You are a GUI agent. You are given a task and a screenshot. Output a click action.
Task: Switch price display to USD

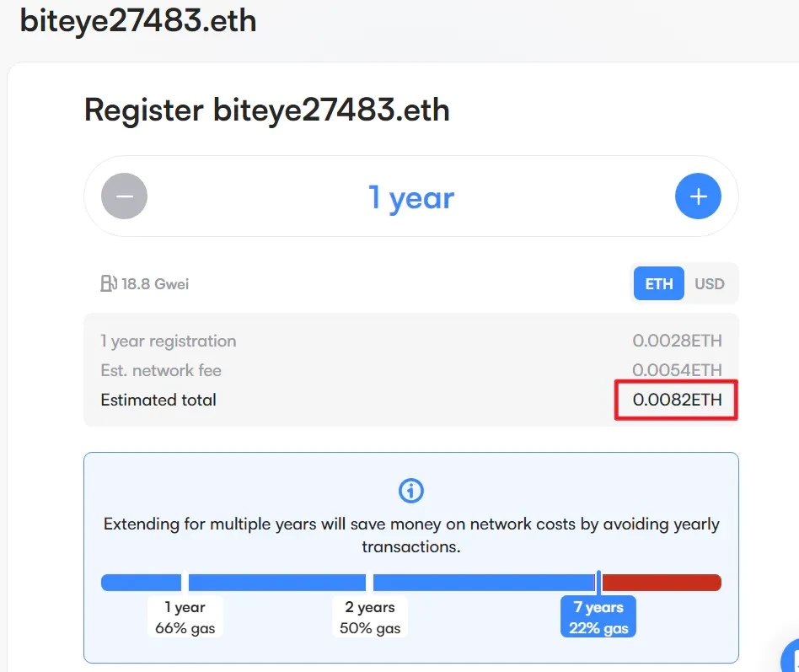coord(709,284)
